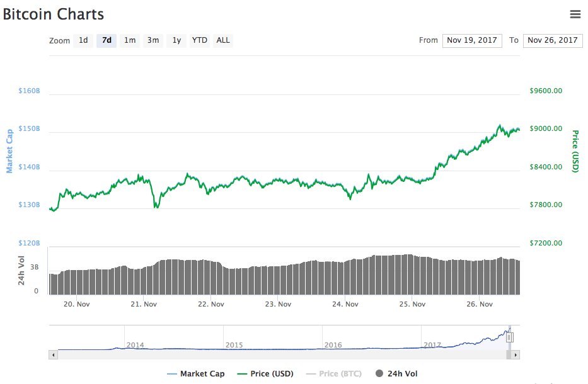Open the chart hamburger context menu

(575, 14)
